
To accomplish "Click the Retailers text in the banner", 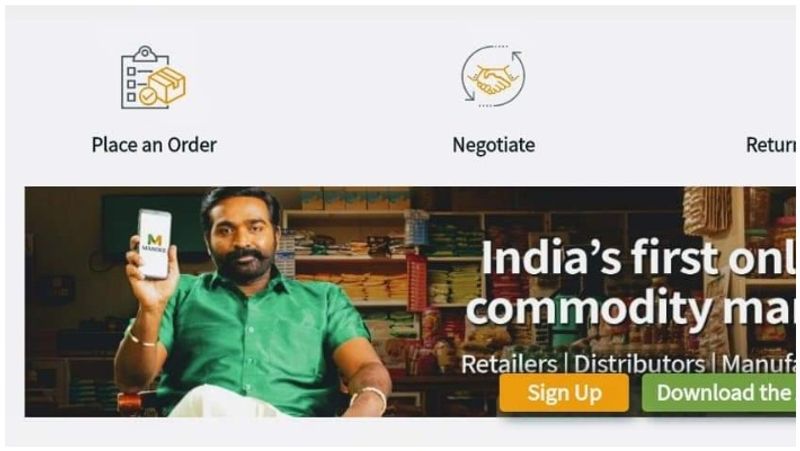I will [509, 364].
